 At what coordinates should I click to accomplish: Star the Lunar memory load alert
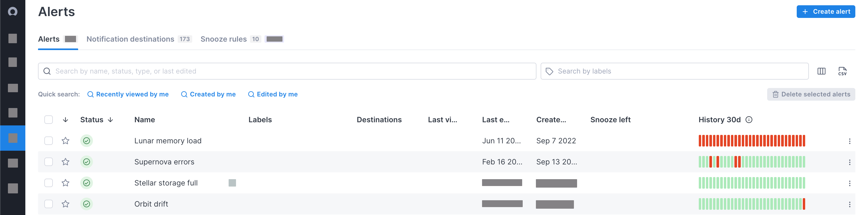click(65, 141)
